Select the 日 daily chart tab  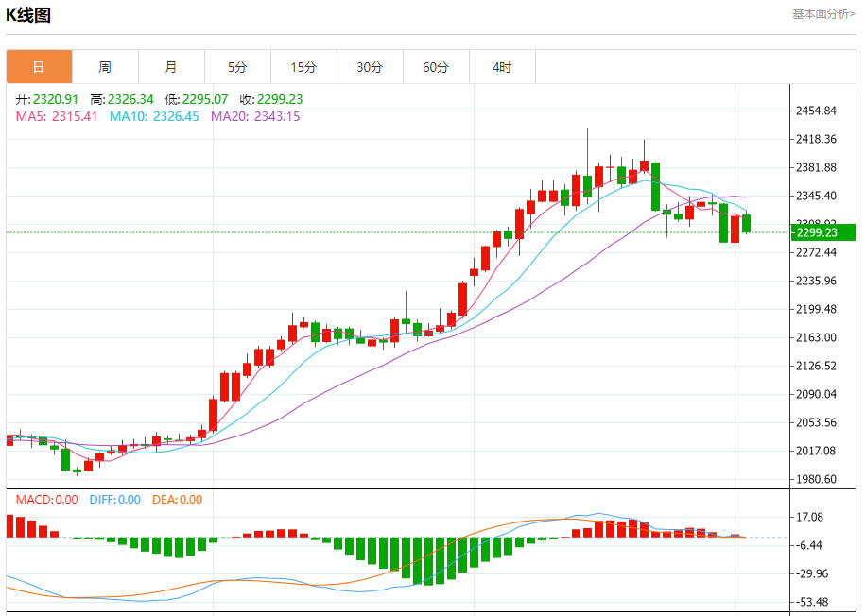tap(39, 67)
